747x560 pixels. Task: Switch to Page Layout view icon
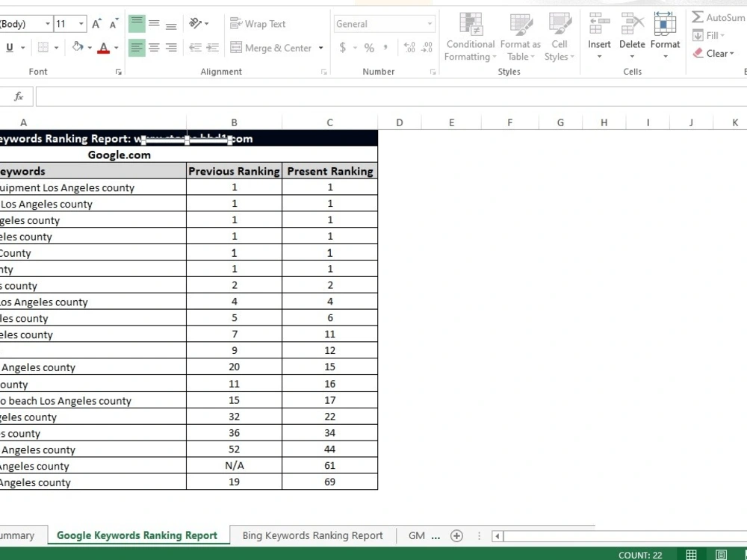click(x=721, y=555)
